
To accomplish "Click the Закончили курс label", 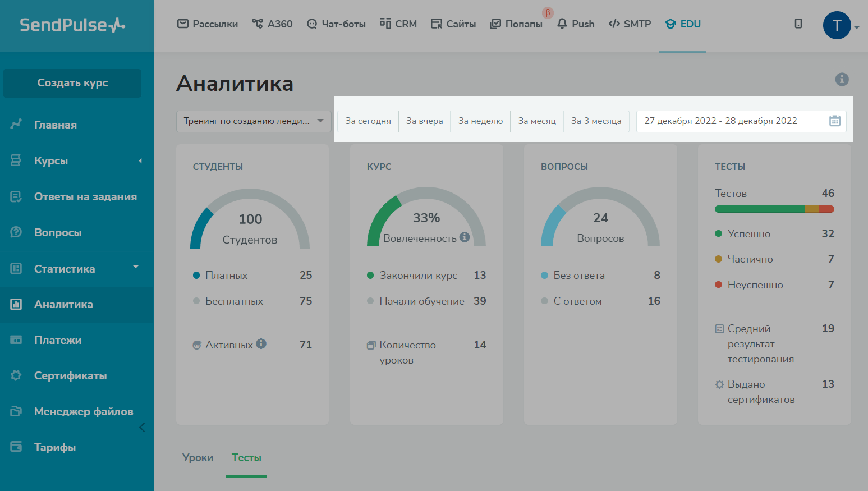I will click(x=419, y=276).
